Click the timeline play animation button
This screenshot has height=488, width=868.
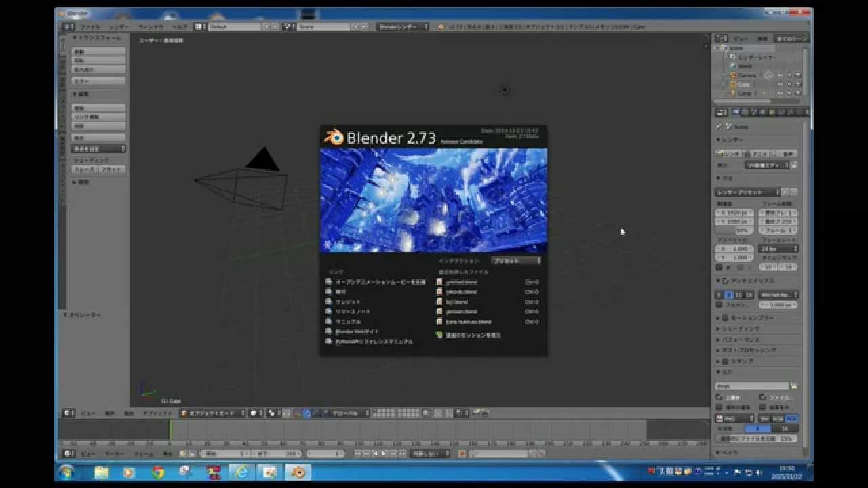click(x=383, y=453)
